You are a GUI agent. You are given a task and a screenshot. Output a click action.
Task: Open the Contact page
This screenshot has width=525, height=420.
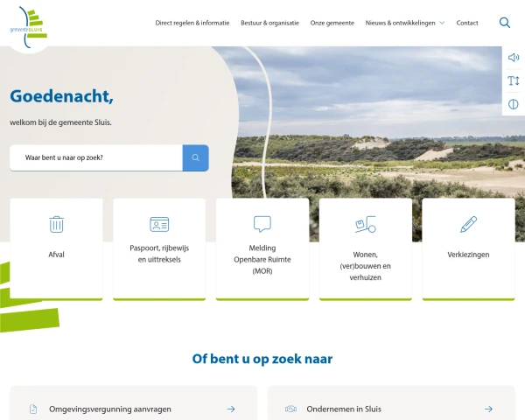click(x=467, y=23)
